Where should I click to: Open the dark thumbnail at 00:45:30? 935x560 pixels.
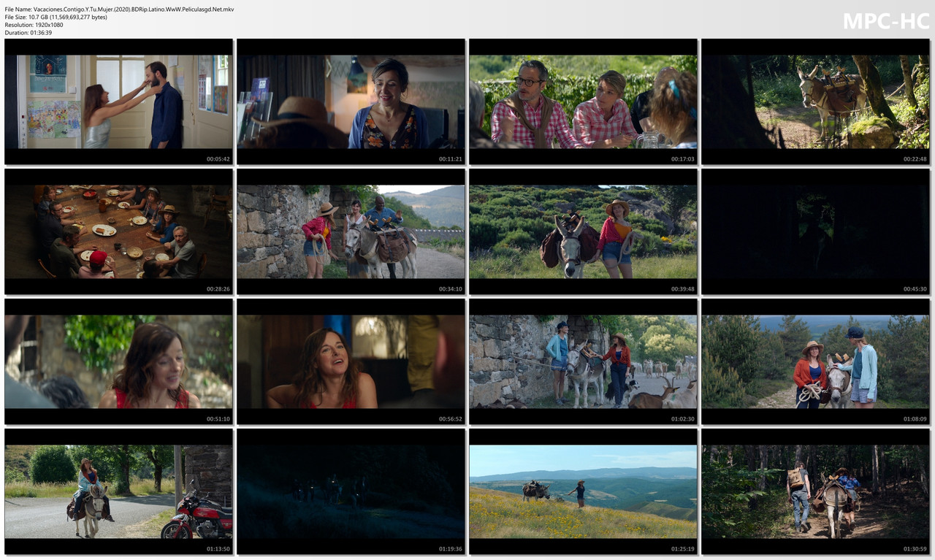point(815,231)
